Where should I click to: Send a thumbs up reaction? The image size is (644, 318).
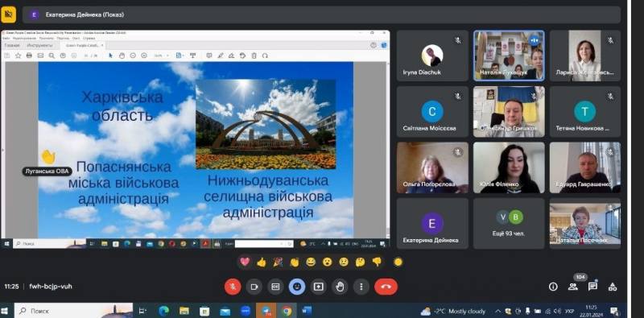click(261, 262)
